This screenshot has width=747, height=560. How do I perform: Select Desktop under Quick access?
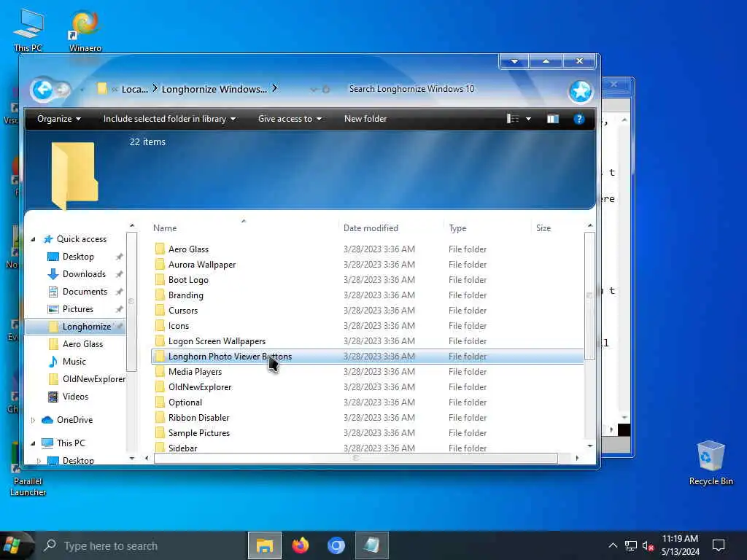tap(78, 257)
